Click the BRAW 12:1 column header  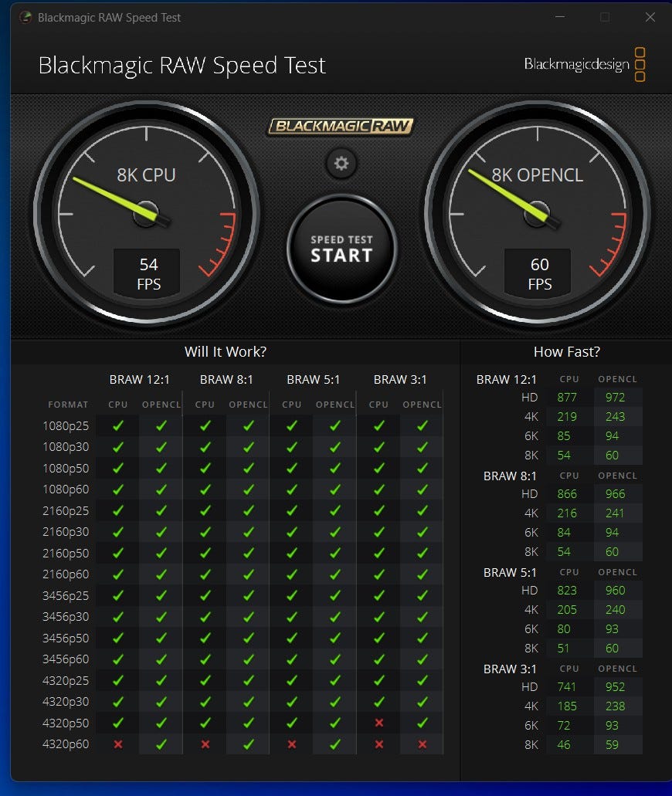(x=140, y=380)
